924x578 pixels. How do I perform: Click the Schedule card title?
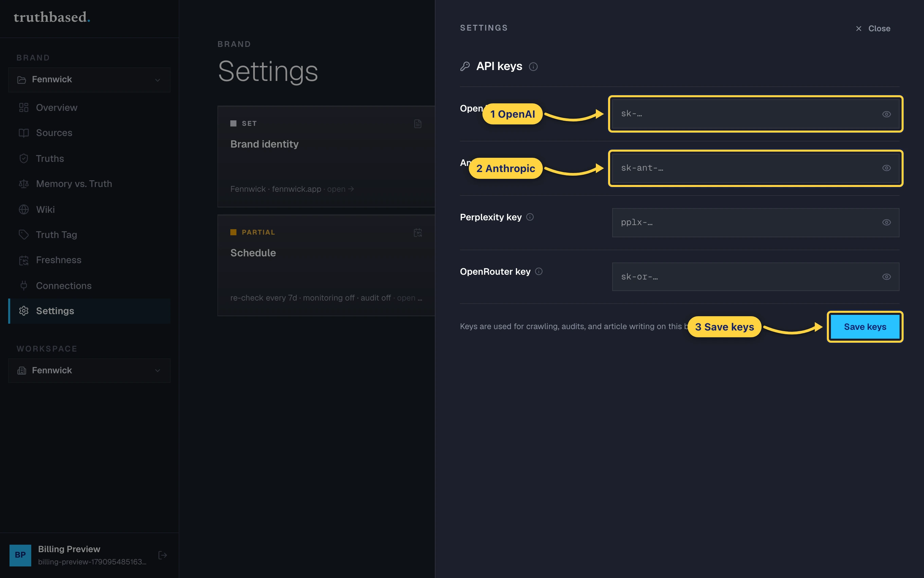[x=253, y=253]
